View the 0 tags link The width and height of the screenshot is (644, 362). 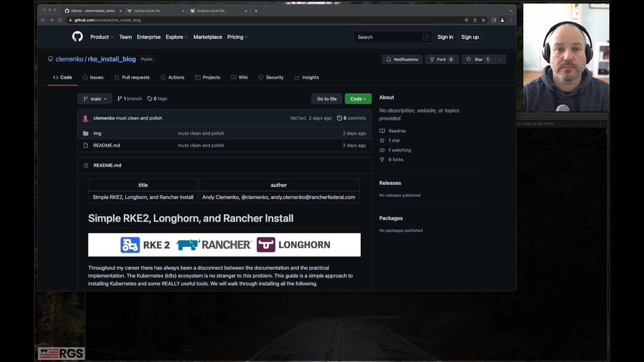(157, 99)
